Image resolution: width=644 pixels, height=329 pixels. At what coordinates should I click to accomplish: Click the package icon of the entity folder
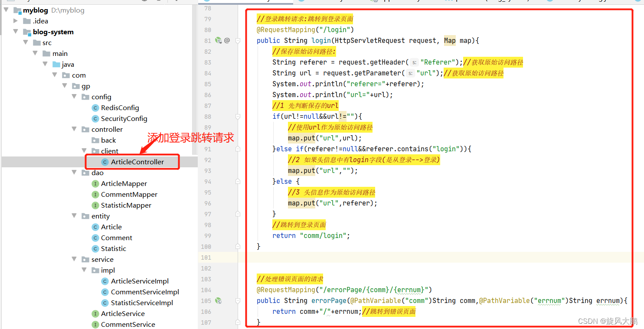point(85,216)
